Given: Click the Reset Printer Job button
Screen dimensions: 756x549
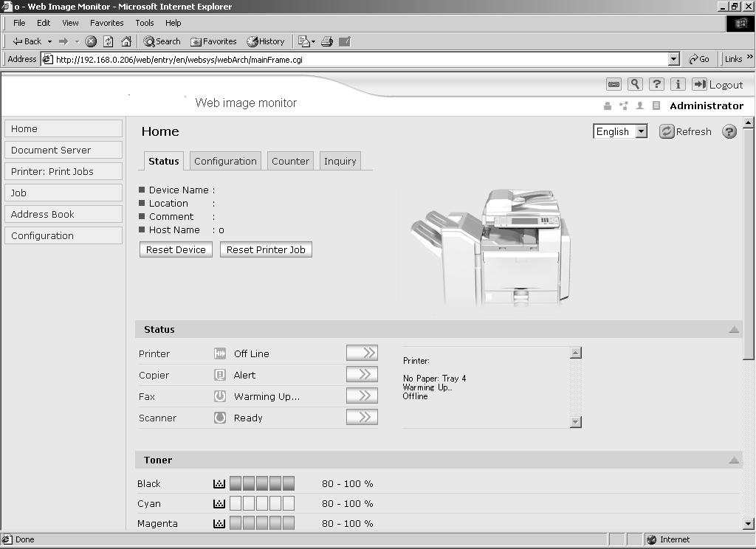Looking at the screenshot, I should [x=266, y=249].
